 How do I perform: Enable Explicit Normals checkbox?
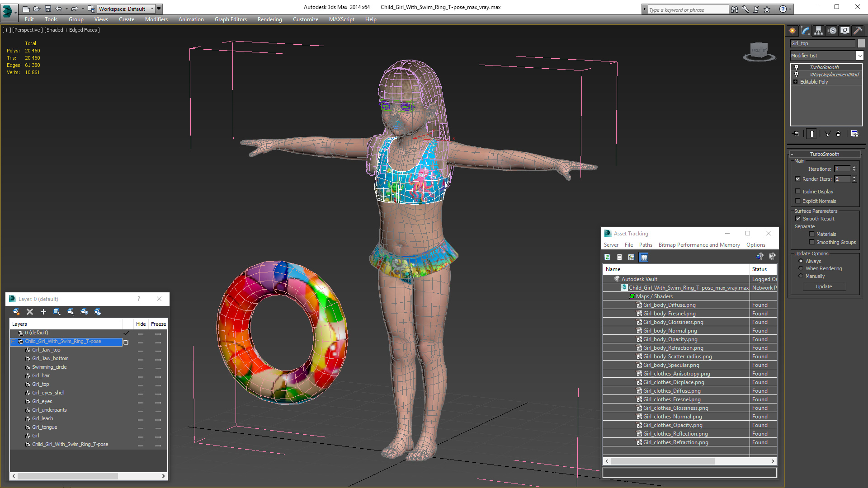point(798,201)
